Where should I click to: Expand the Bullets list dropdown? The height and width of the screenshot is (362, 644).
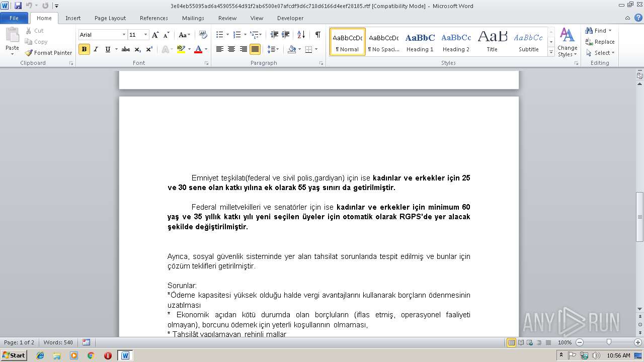click(227, 35)
